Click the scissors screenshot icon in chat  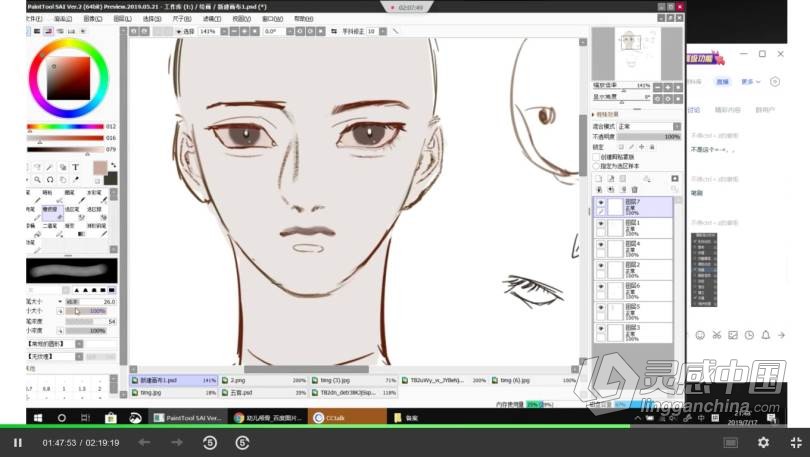coord(716,335)
